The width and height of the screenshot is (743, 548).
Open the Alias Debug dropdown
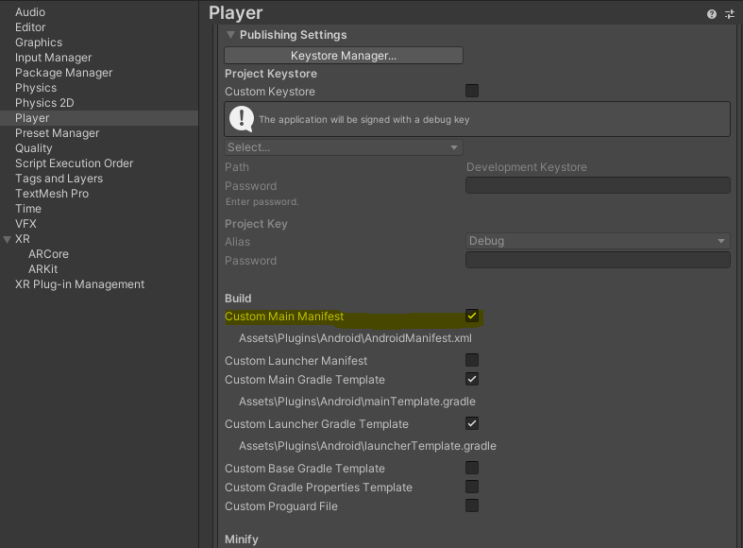(x=598, y=241)
